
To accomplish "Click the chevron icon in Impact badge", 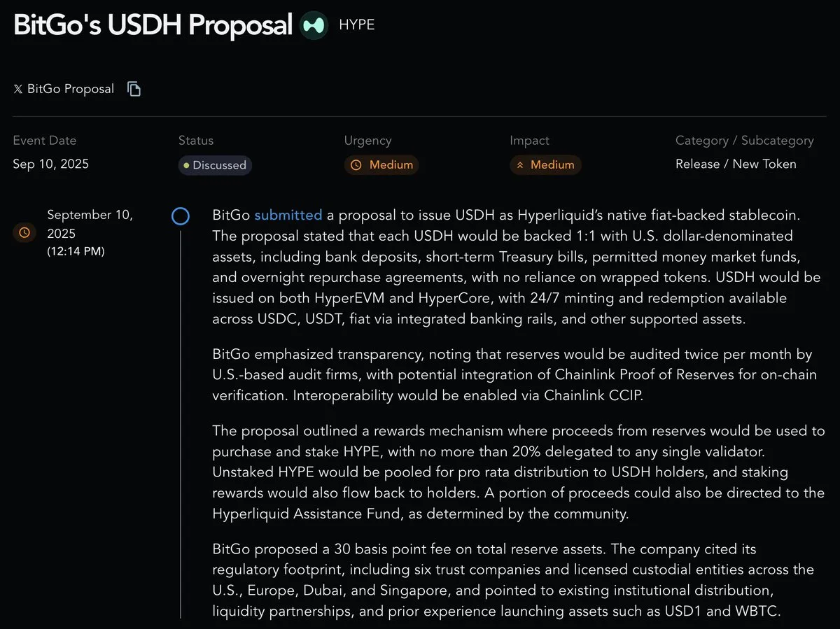I will pyautogui.click(x=520, y=165).
